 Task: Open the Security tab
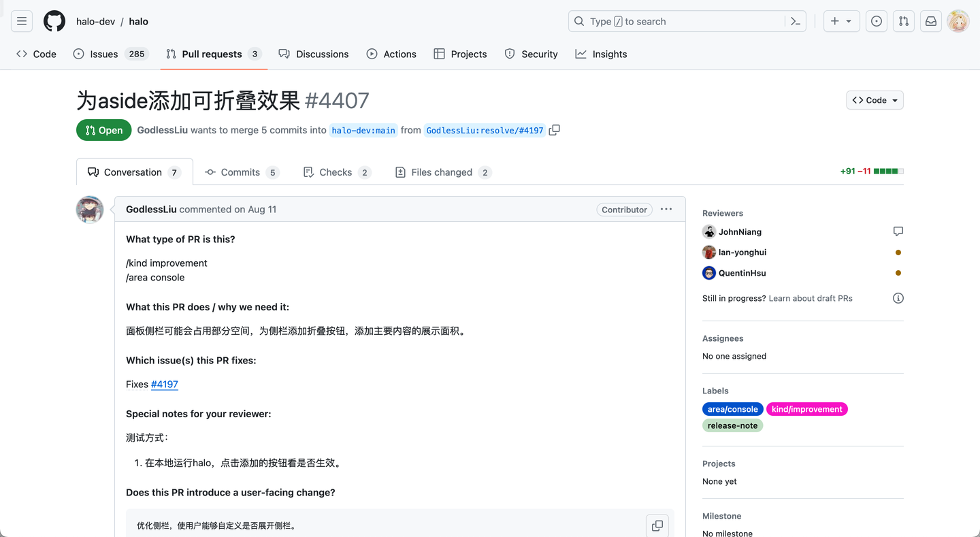531,54
